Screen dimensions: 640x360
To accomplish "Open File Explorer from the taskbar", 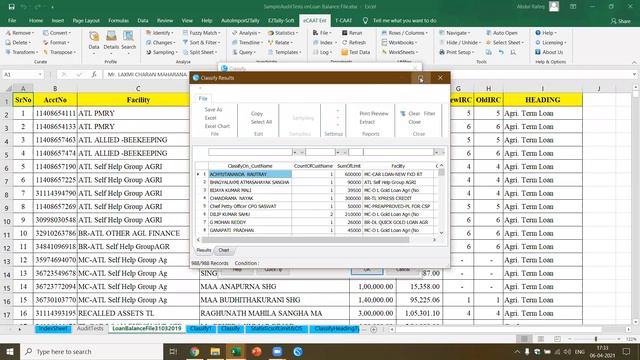I will pos(215,351).
